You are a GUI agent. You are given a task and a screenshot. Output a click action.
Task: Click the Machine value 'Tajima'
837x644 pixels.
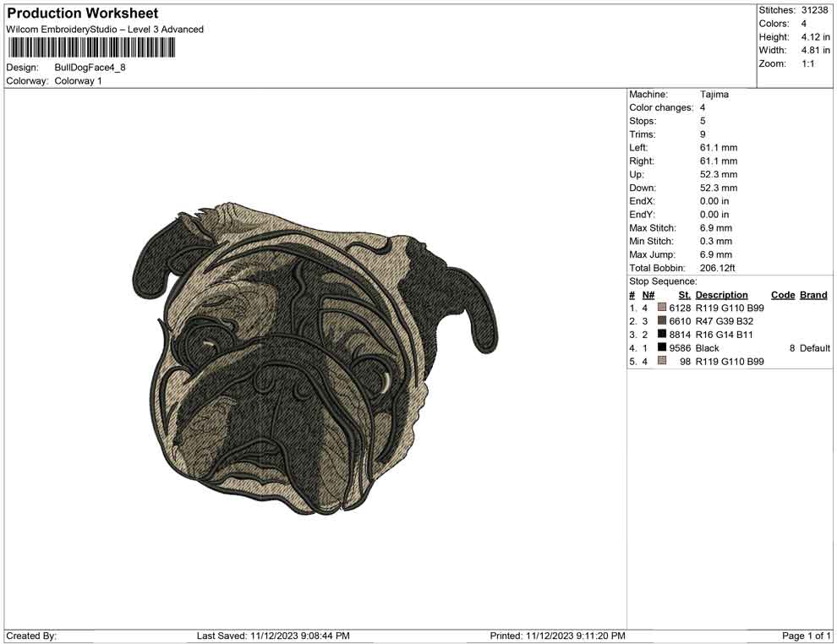714,95
